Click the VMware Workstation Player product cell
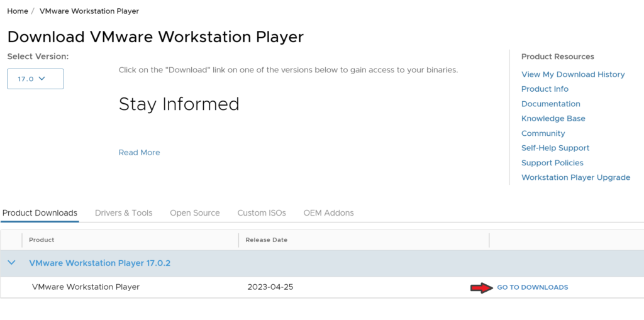Image resolution: width=644 pixels, height=320 pixels. pyautogui.click(x=86, y=287)
